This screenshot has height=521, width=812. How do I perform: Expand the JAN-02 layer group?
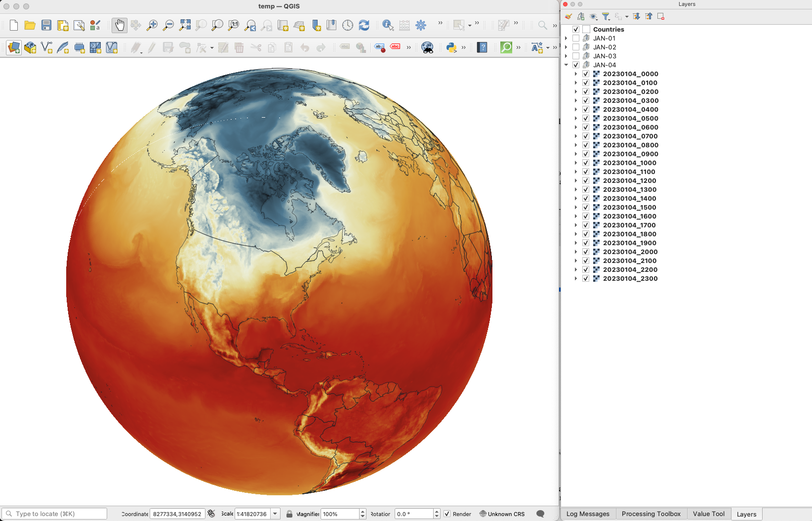coord(566,47)
